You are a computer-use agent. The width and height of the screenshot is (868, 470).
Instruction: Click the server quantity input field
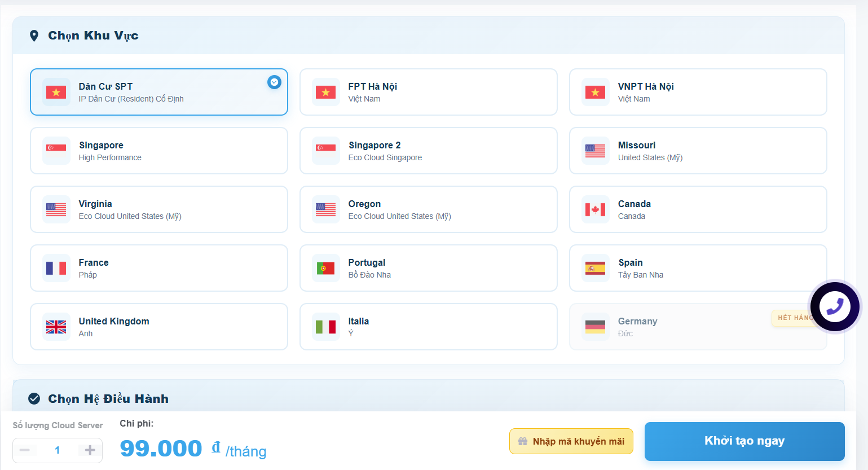(57, 450)
